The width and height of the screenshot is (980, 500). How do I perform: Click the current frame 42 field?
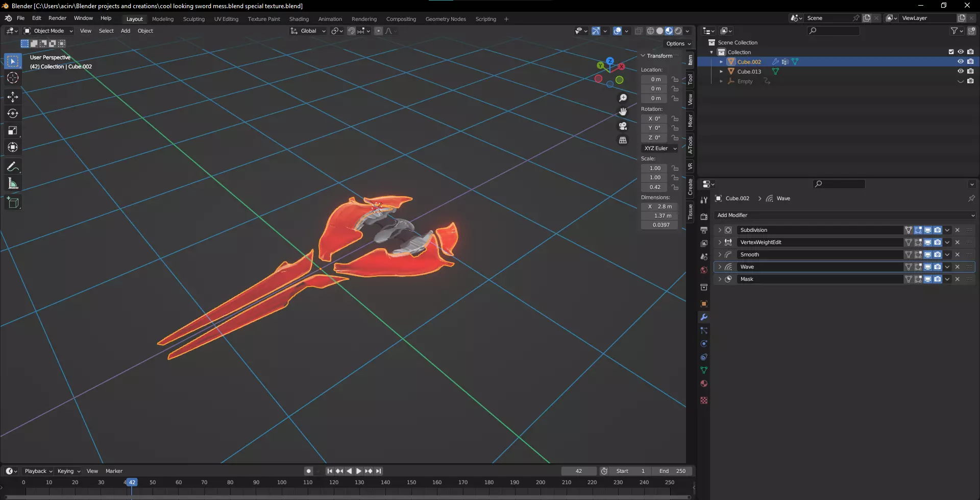[579, 471]
